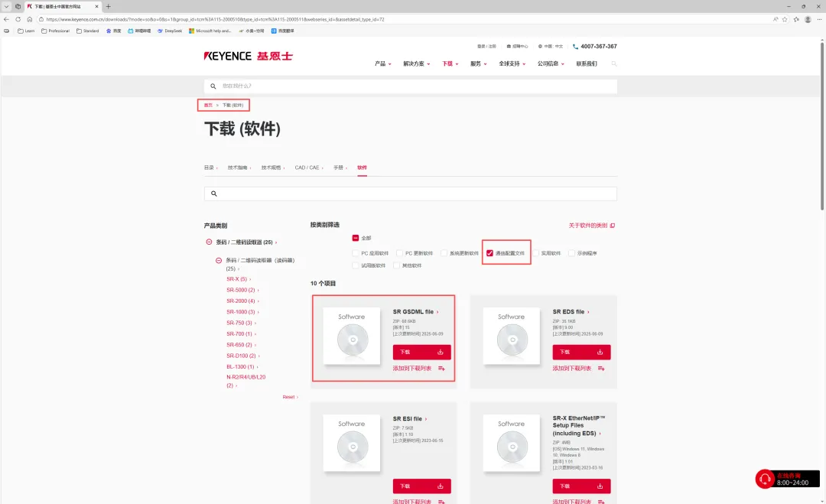
Task: Click the browser home icon
Action: point(30,19)
